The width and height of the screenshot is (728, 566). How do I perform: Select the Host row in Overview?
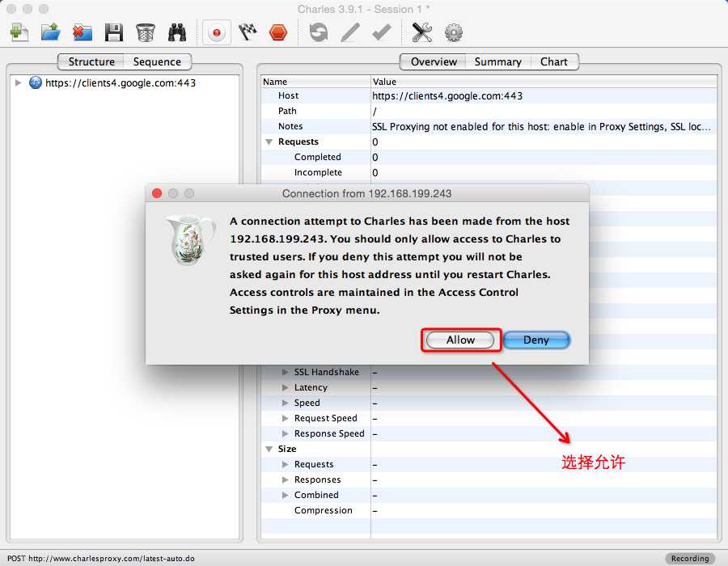coord(489,95)
